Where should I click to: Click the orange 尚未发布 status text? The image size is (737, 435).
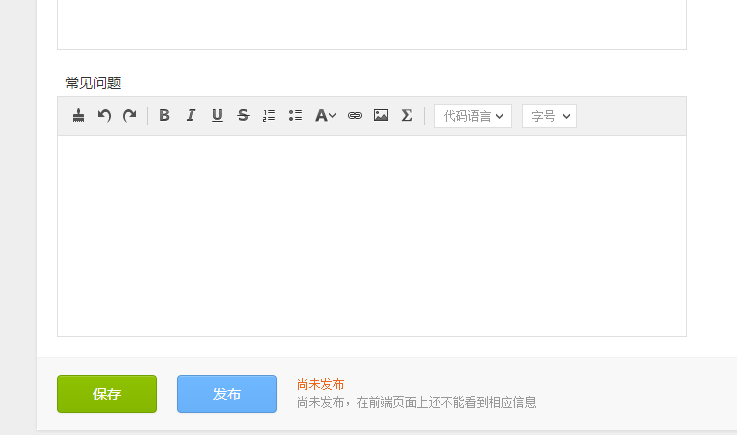(321, 384)
